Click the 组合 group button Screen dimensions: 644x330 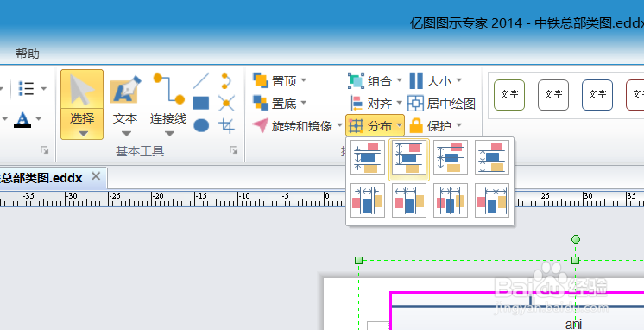pyautogui.click(x=370, y=81)
